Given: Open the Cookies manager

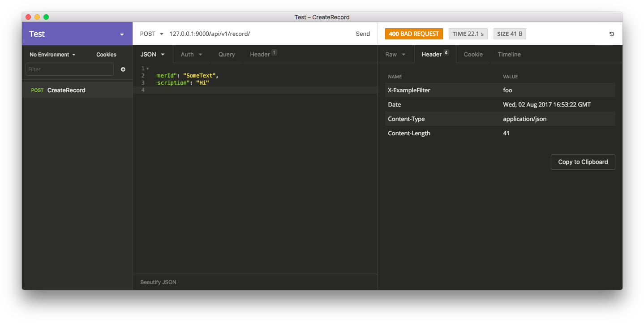Looking at the screenshot, I should (106, 55).
